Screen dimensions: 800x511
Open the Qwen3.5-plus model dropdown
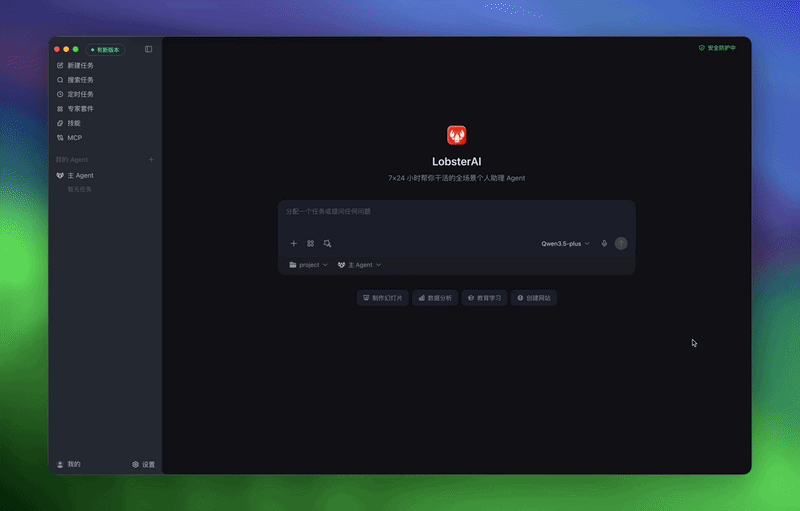coord(565,244)
